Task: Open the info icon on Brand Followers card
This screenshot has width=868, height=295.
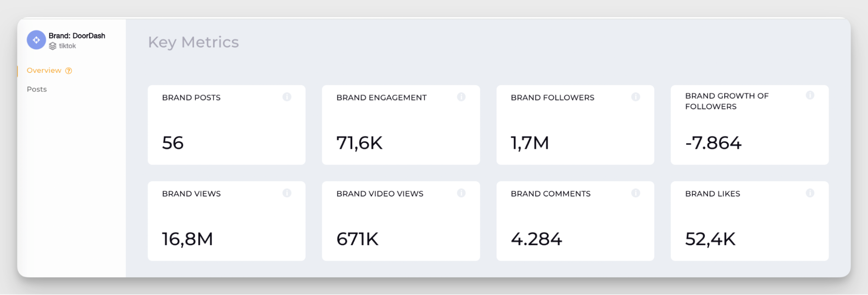Action: (636, 97)
